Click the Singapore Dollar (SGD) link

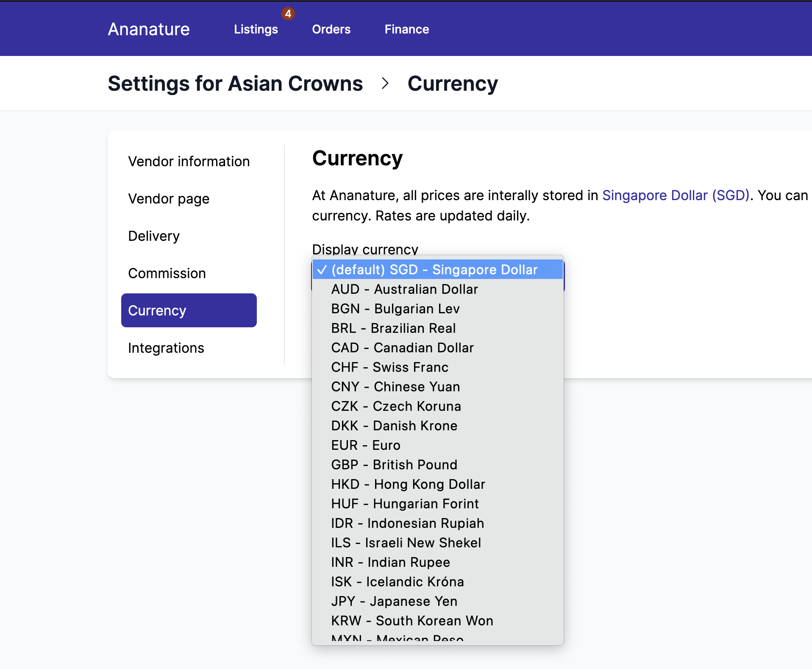point(676,195)
